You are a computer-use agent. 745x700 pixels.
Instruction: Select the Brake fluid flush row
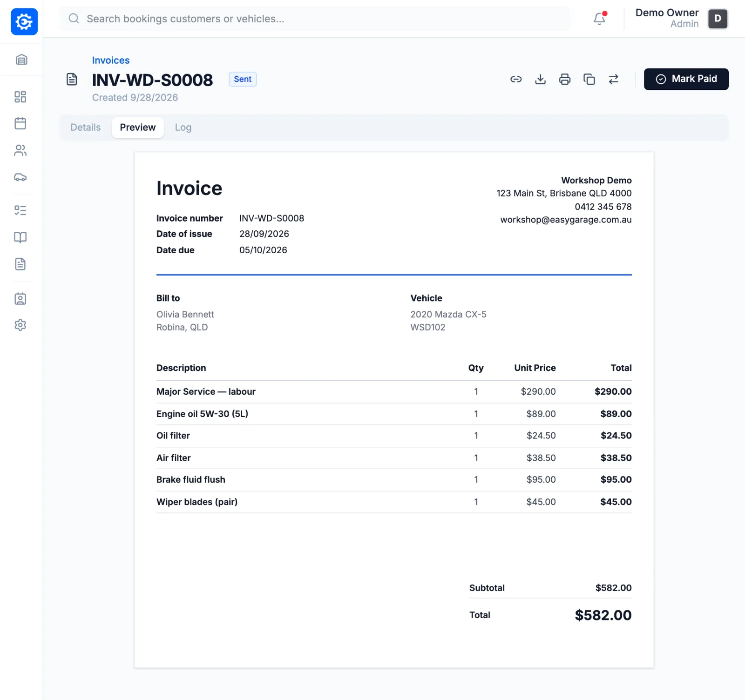pos(394,480)
